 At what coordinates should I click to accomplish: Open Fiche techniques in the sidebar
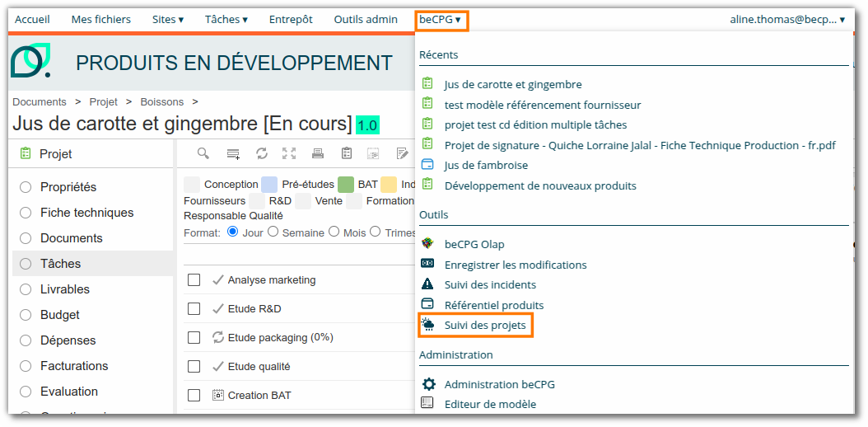[x=87, y=213]
